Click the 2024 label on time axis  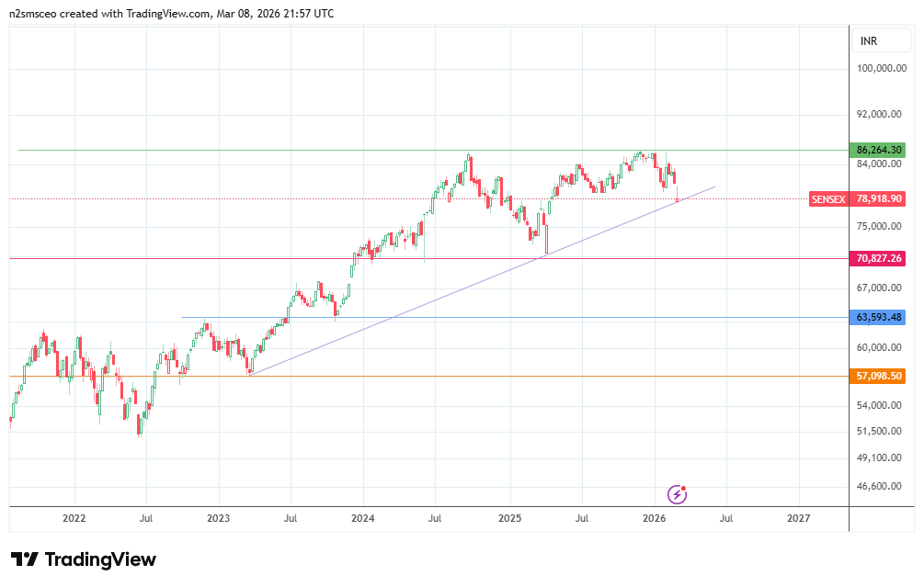362,519
